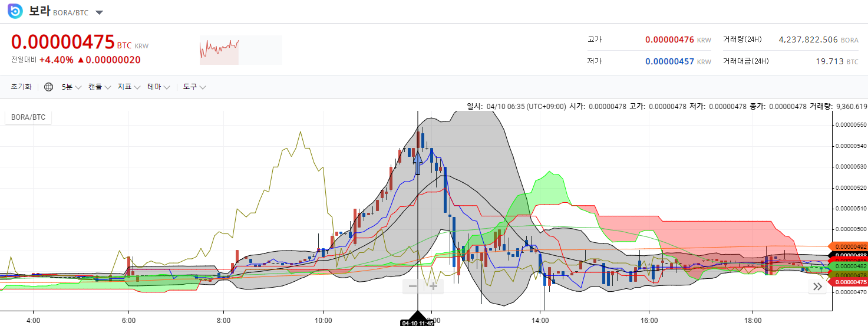Expand the 지표 indicators dropdown
868x326 pixels.
(x=129, y=87)
